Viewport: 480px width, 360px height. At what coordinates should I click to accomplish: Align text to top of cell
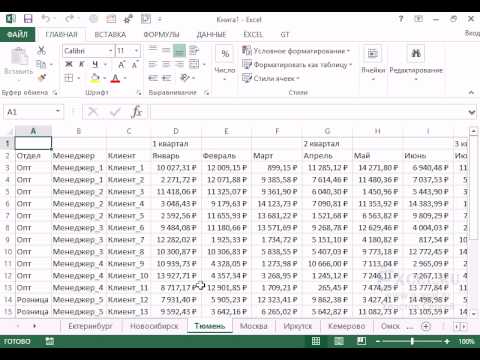[x=153, y=50]
